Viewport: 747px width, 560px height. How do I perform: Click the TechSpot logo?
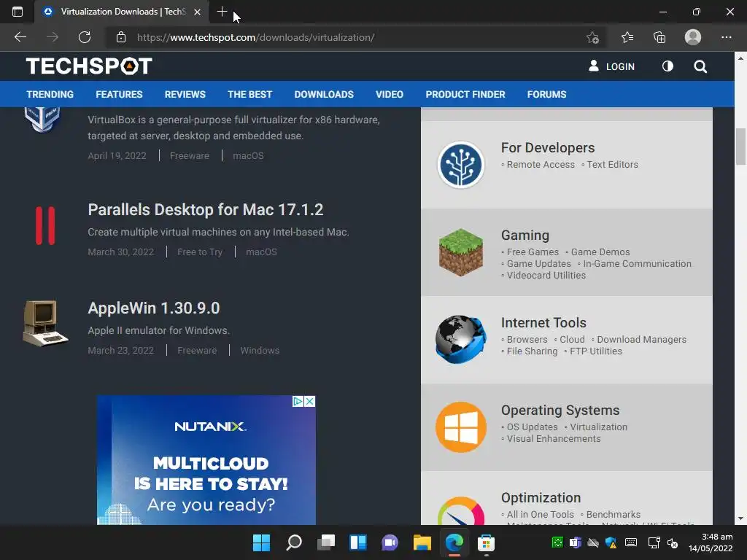pyautogui.click(x=89, y=66)
